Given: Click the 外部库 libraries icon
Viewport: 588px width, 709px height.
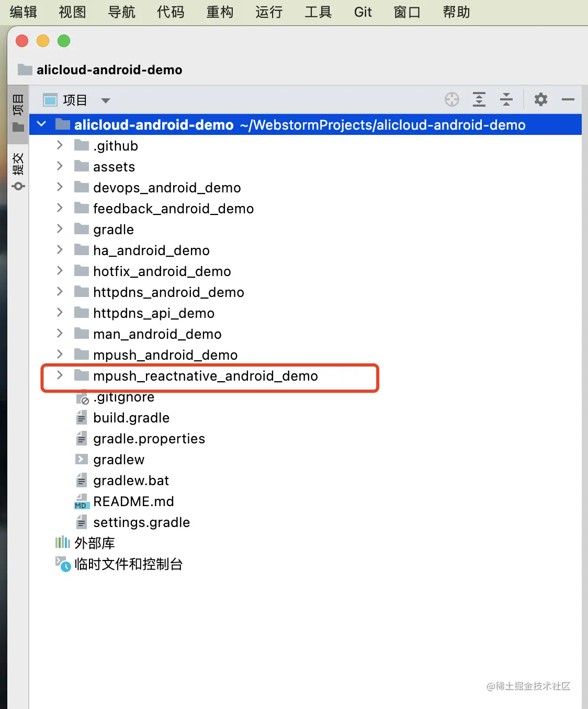Looking at the screenshot, I should tap(63, 542).
